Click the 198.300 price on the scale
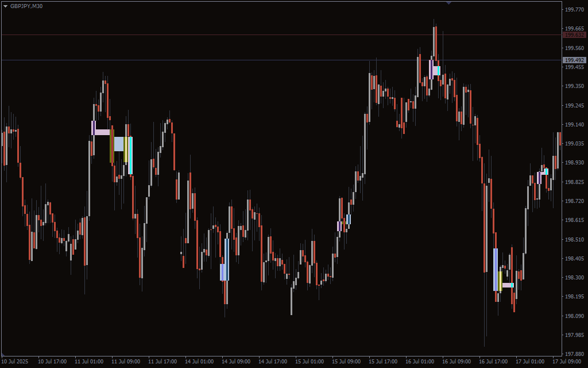 pos(574,278)
